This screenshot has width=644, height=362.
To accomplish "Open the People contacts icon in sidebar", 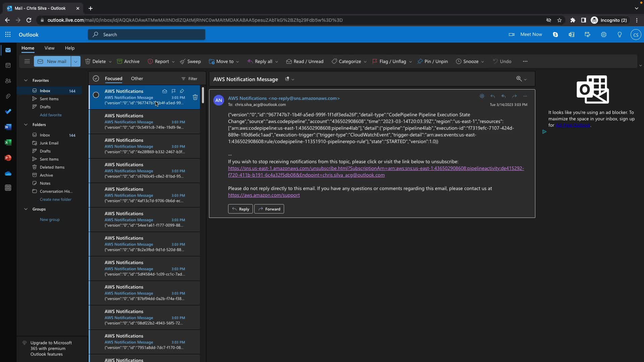I will click(8, 81).
